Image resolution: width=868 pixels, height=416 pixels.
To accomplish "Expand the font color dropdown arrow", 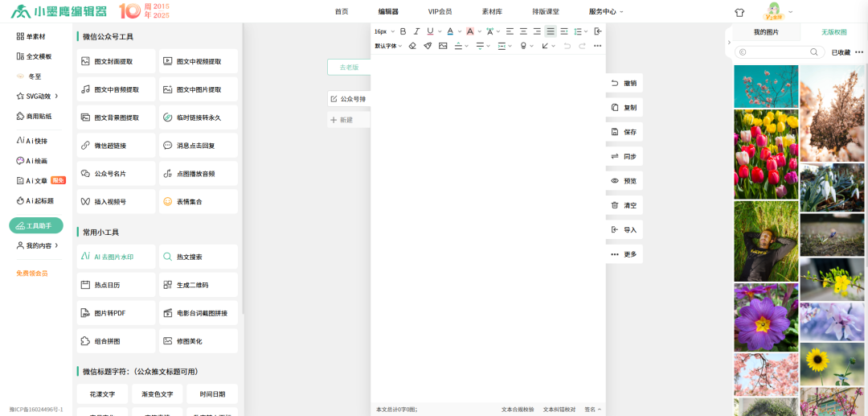I will (x=460, y=31).
